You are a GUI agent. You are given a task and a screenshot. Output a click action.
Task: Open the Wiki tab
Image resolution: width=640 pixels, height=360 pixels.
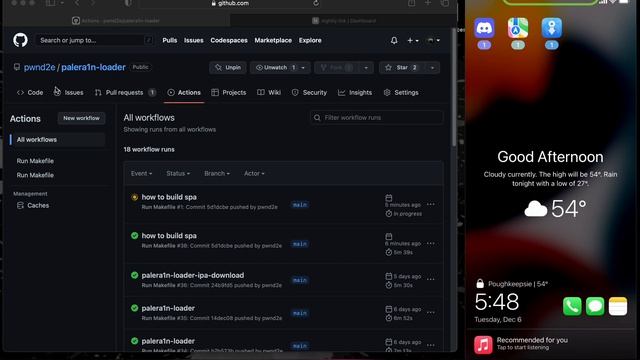click(x=269, y=93)
